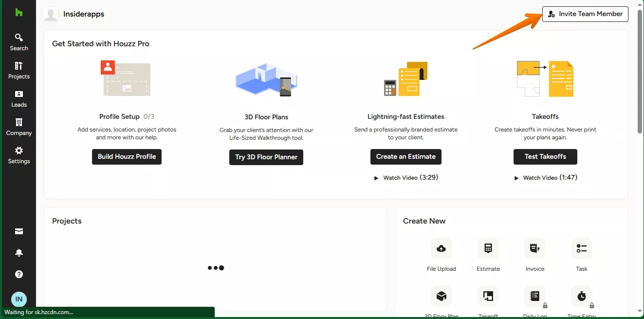Viewport: 644px width, 319px height.
Task: Start a new 3D Floor Plan
Action: click(442, 296)
